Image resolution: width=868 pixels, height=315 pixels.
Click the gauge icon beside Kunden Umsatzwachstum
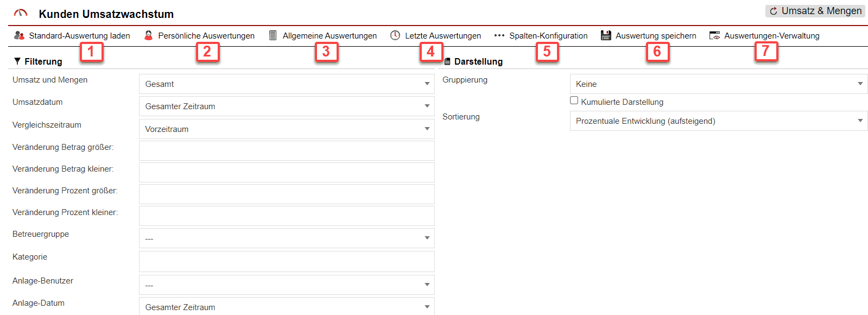pos(20,13)
